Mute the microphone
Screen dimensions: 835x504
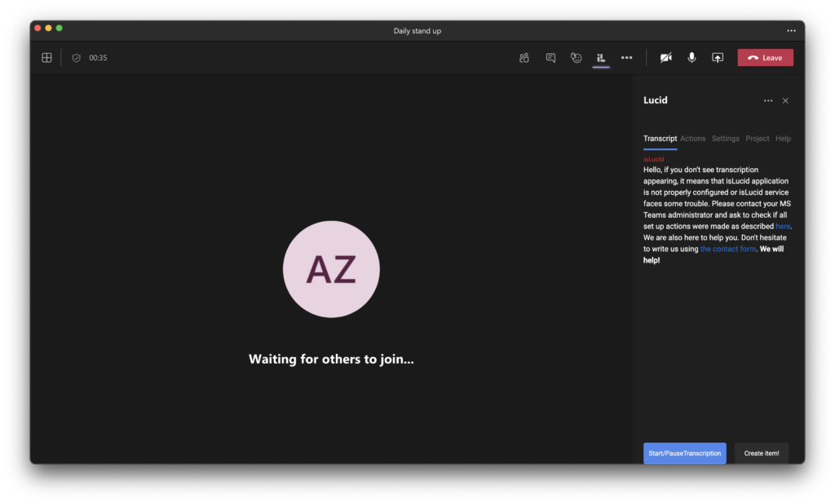[x=691, y=58]
